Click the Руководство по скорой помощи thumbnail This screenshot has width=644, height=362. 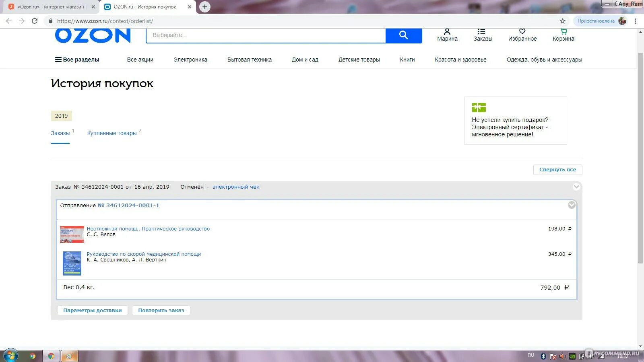72,263
